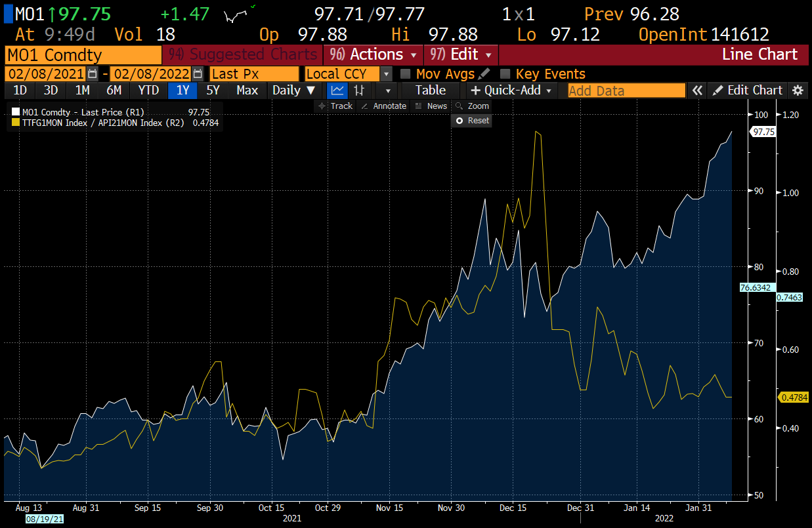812x528 pixels.
Task: Click the Line Chart title label
Action: click(759, 54)
